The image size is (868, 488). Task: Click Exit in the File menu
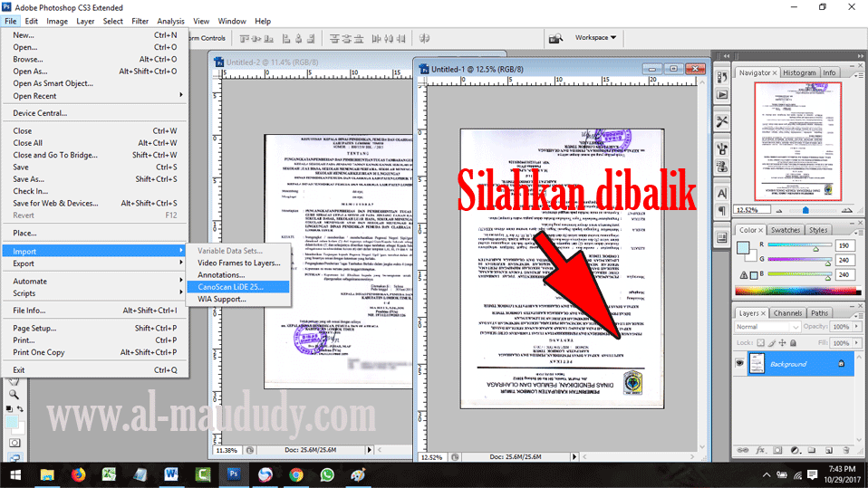pyautogui.click(x=95, y=370)
